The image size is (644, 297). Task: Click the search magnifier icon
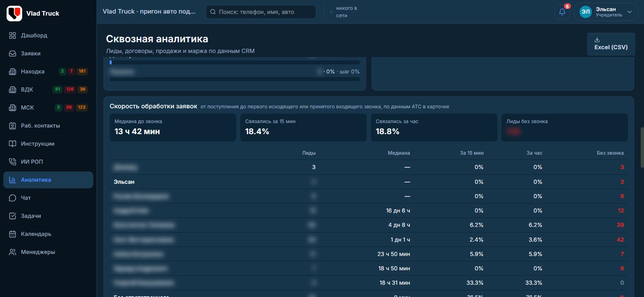point(213,12)
